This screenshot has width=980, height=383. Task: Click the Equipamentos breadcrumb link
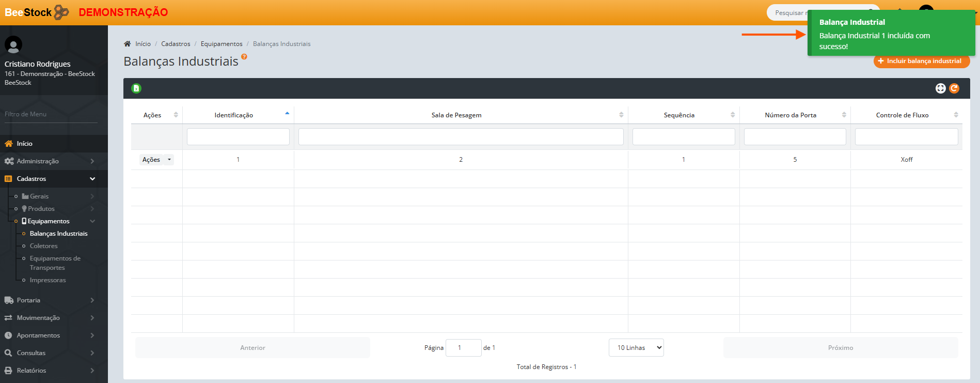click(x=222, y=44)
